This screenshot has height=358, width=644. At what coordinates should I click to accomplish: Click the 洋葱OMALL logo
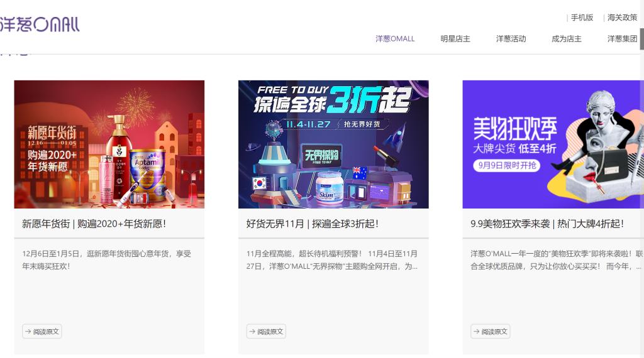(40, 24)
